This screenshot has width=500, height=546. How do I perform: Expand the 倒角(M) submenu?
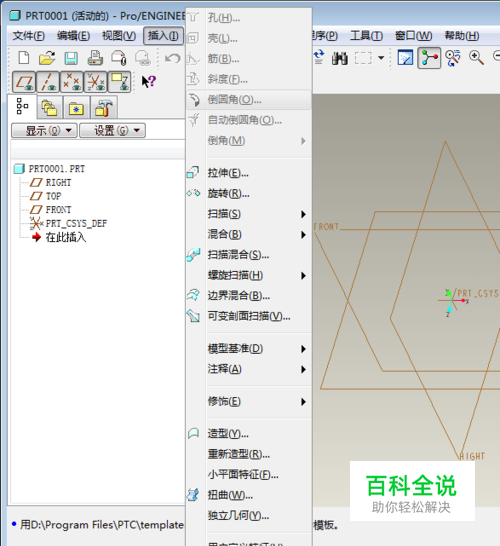click(x=249, y=141)
